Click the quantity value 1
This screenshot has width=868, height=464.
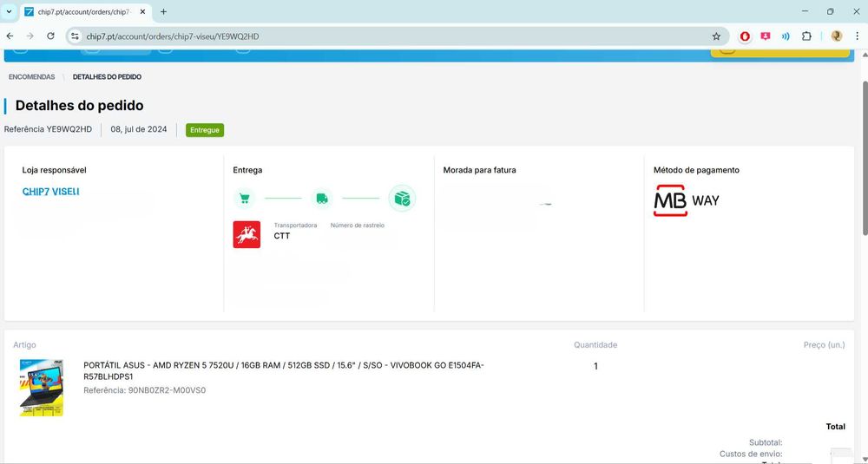coord(595,366)
